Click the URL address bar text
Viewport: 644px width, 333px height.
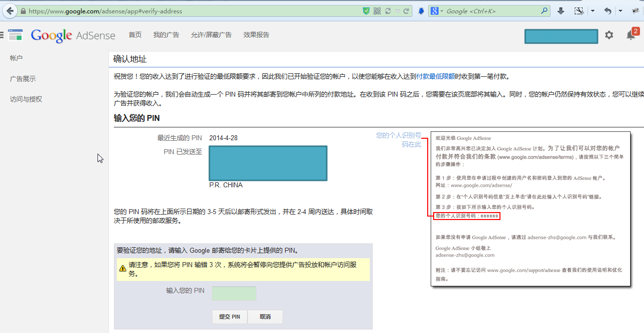[x=105, y=11]
